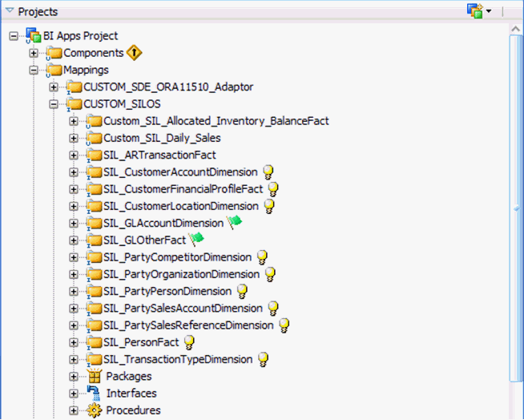Click the New Project toolbar icon
524x420 pixels.
(475, 11)
